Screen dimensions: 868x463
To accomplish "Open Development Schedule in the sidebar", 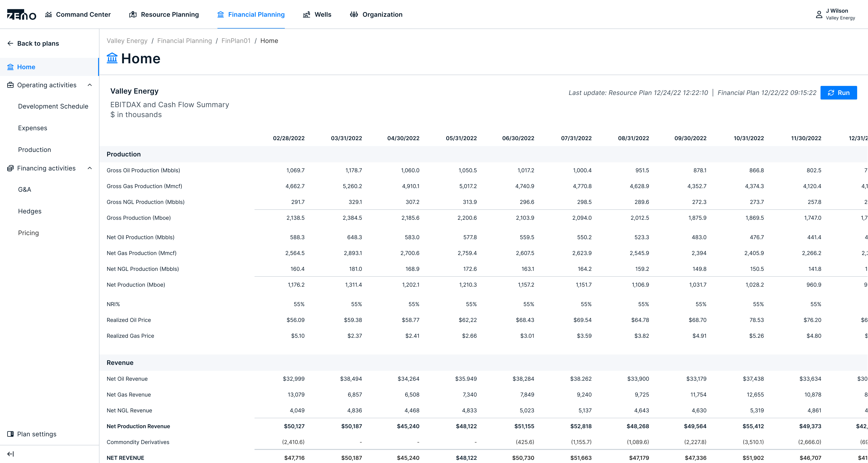I will pos(53,106).
